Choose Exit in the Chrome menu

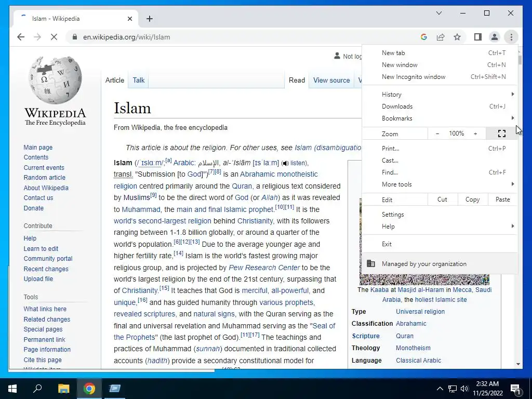[x=440, y=244]
